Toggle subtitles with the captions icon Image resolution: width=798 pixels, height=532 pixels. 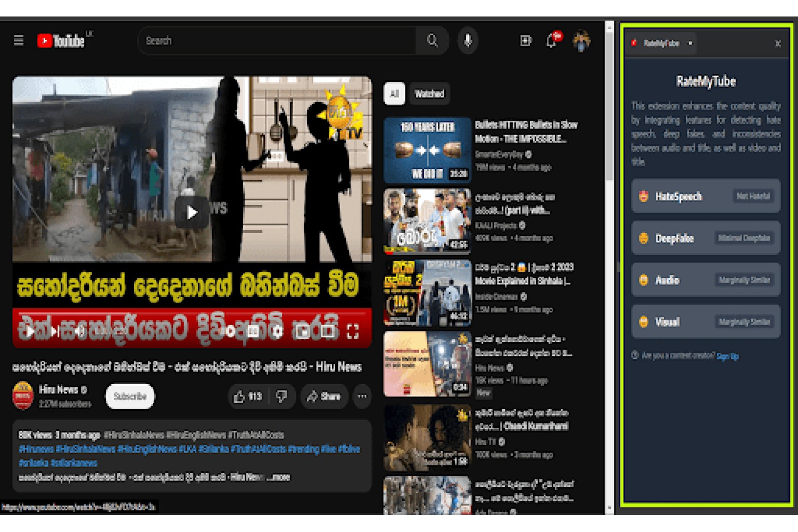point(254,331)
